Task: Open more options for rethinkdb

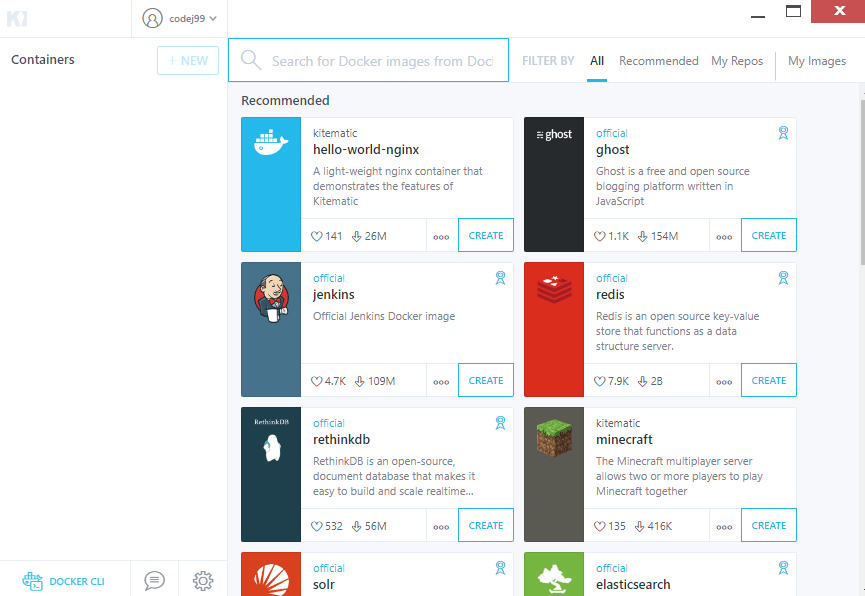Action: click(x=441, y=527)
